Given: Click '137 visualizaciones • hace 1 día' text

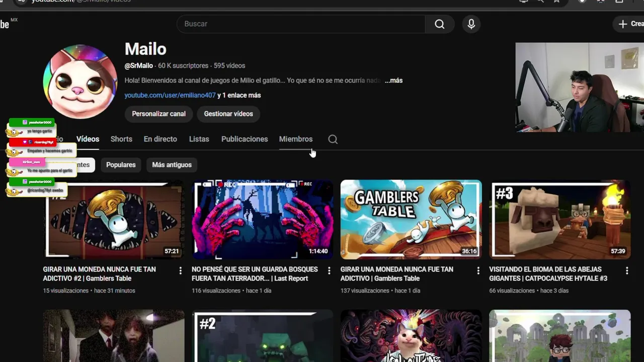Looking at the screenshot, I should pos(380,291).
